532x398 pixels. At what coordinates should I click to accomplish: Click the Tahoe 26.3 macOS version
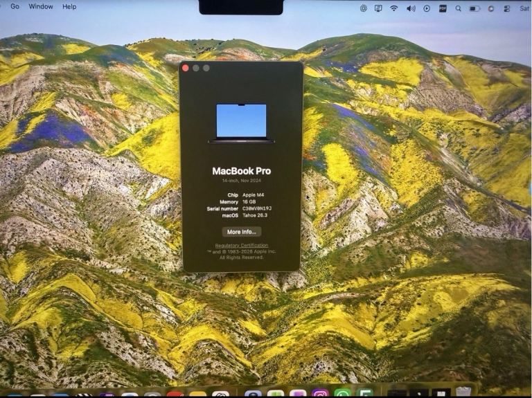[x=255, y=215]
